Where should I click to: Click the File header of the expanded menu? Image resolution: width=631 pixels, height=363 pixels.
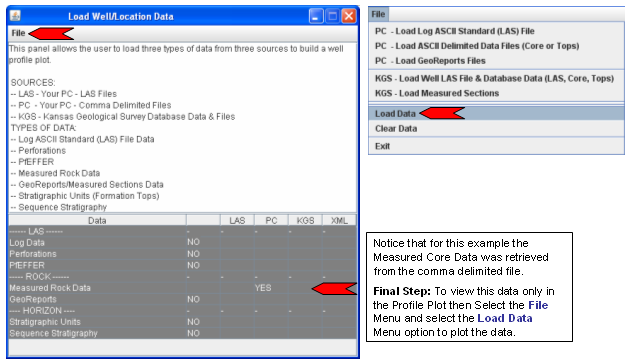tap(378, 14)
